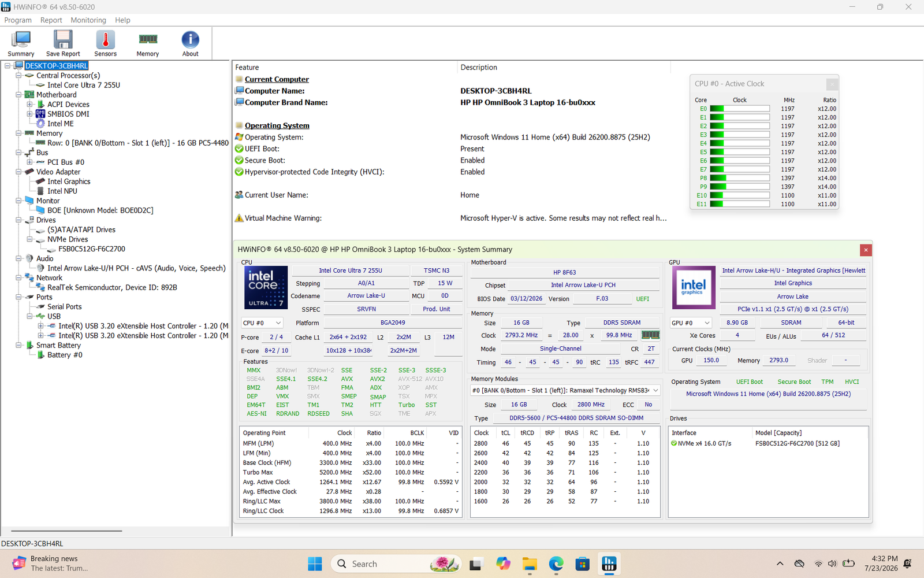
Task: Launch Copilot from the taskbar
Action: (503, 564)
